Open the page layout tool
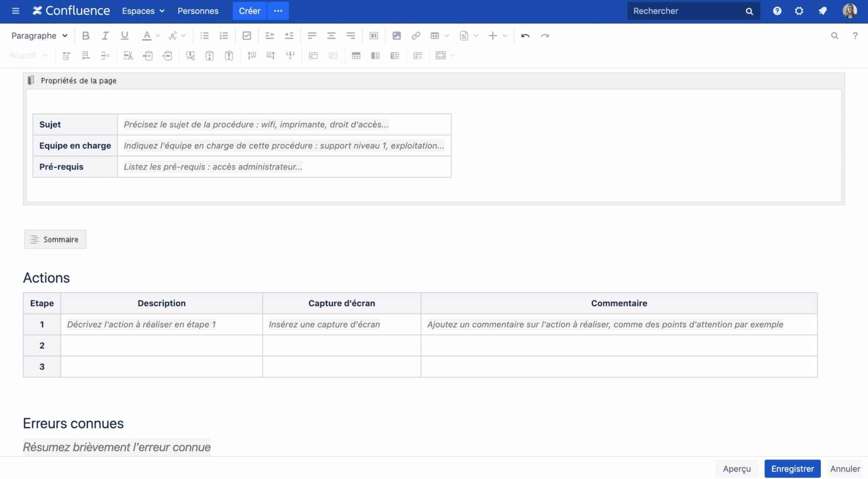Screen dimensions: 868x479 coord(373,36)
